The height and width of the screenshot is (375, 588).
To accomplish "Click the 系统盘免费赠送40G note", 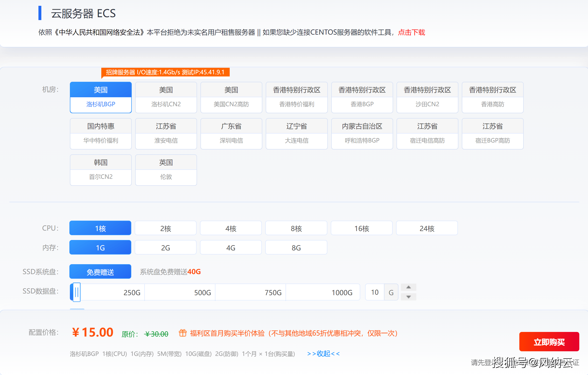I will click(x=170, y=271).
